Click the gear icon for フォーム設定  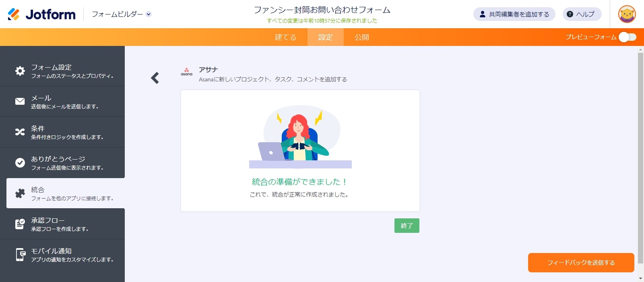click(x=20, y=71)
